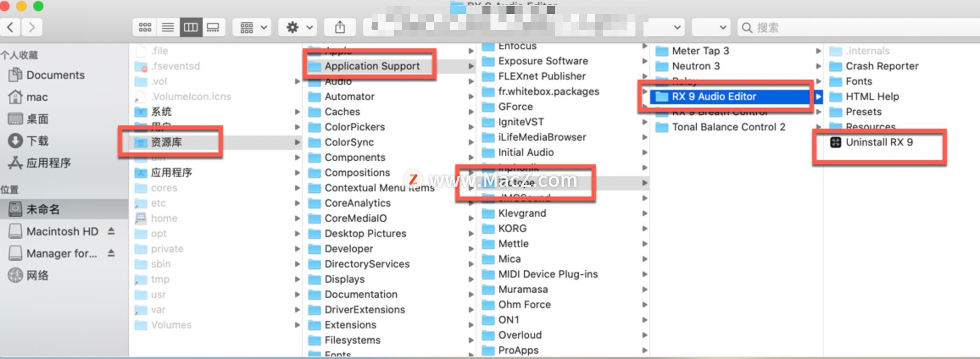Switch to gallery view
The image size is (980, 359).
point(213,27)
